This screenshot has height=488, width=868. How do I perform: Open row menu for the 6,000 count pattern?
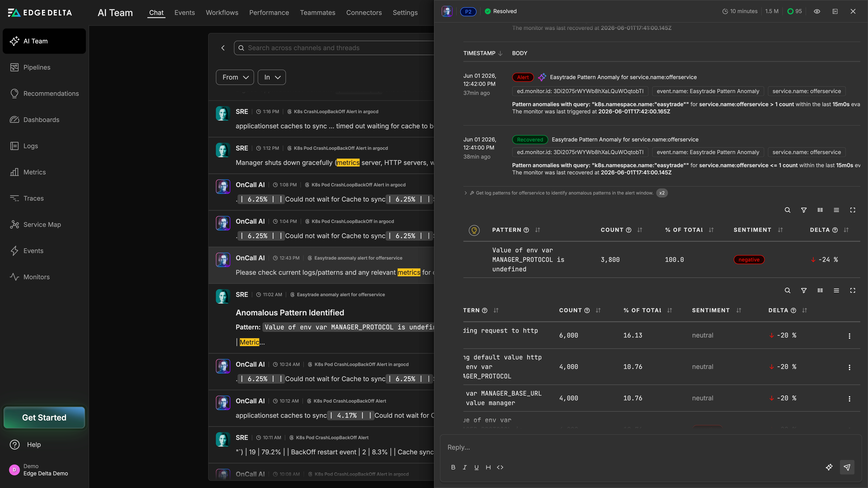coord(849,336)
